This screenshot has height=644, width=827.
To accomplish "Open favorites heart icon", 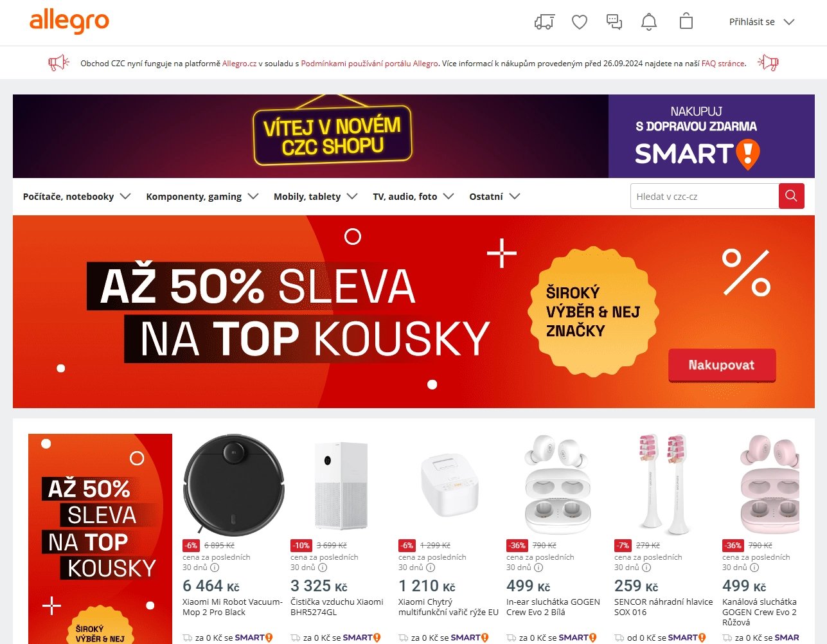I will 580,22.
